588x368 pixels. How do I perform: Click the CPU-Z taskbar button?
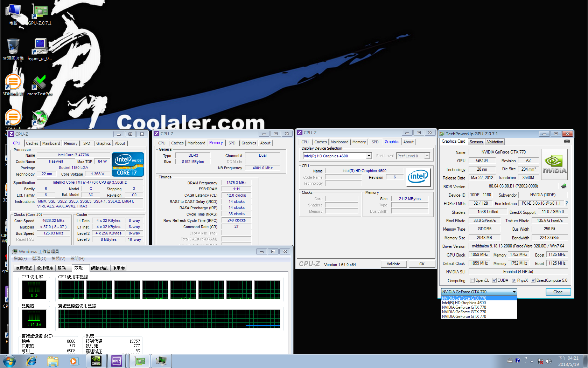pyautogui.click(x=117, y=361)
